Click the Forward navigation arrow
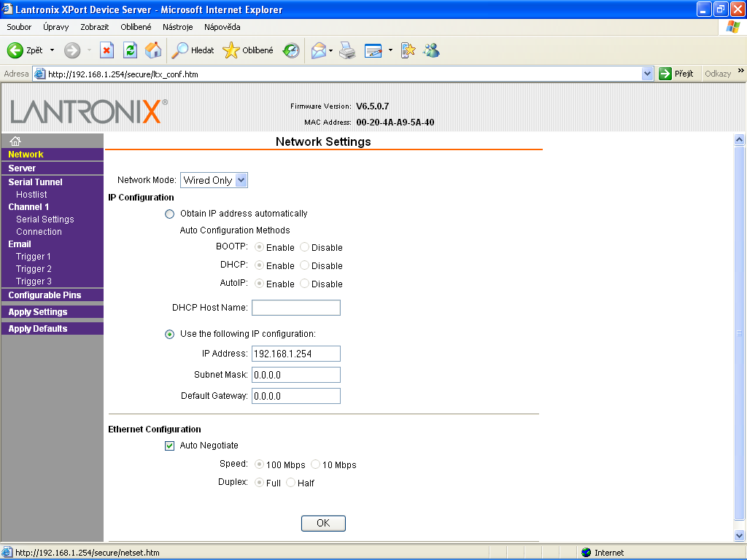The height and width of the screenshot is (560, 747). pyautogui.click(x=72, y=50)
